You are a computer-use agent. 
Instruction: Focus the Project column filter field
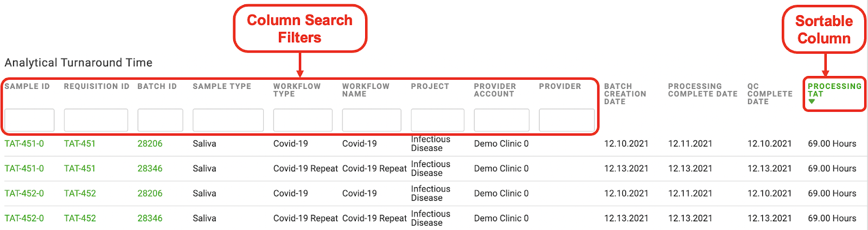point(437,120)
